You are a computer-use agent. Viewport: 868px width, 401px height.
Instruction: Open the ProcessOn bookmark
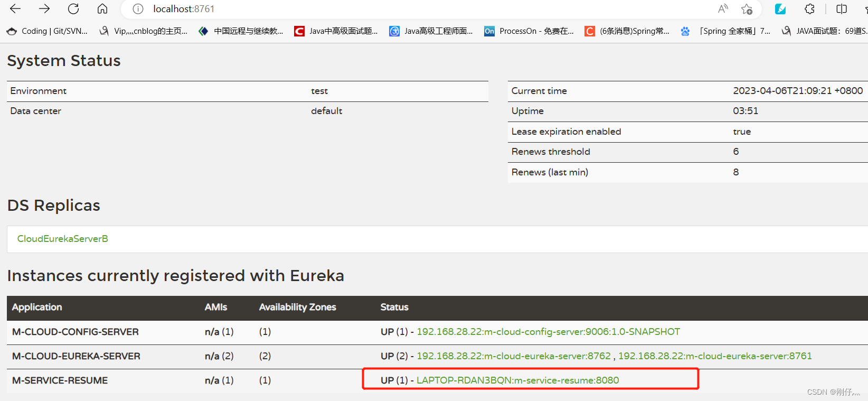pos(529,31)
